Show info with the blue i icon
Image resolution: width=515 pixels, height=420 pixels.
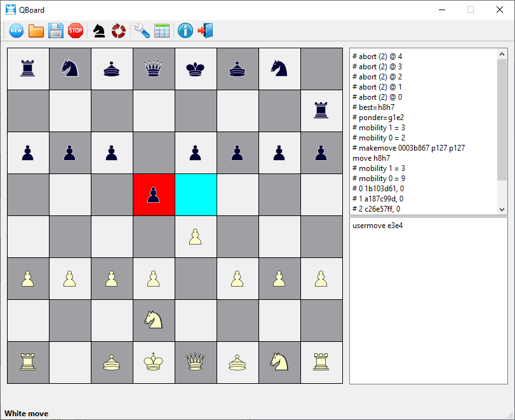pos(185,31)
